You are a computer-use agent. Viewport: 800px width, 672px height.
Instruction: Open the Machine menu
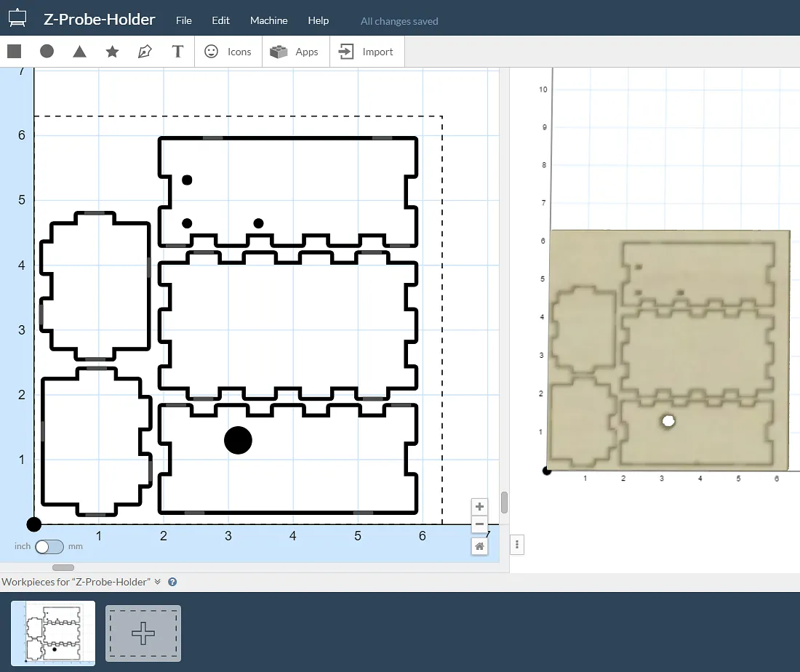point(268,21)
